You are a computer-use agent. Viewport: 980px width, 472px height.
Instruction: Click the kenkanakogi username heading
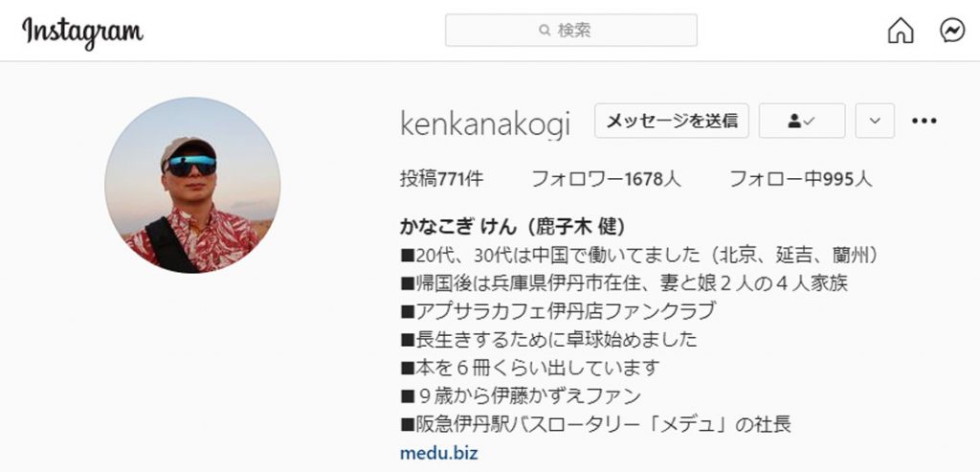click(485, 124)
